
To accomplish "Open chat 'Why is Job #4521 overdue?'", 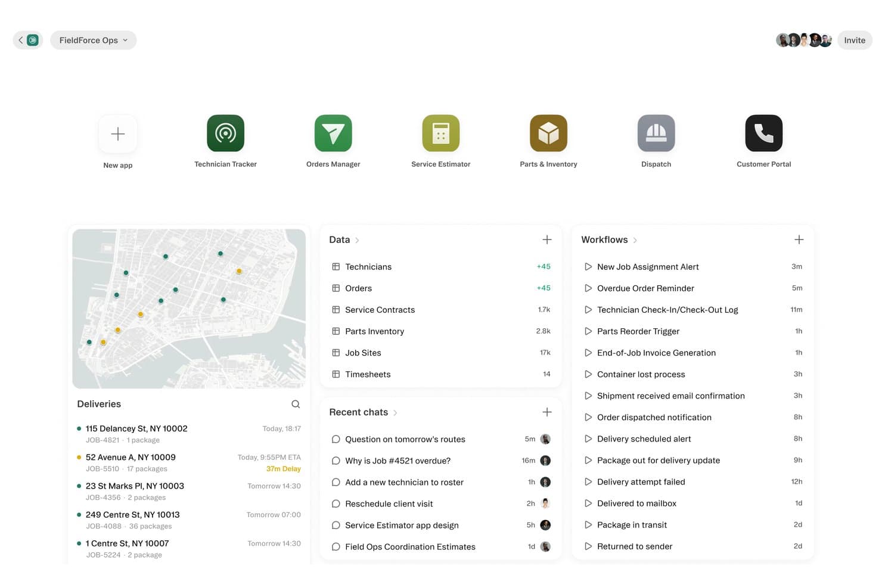I will pos(441,461).
